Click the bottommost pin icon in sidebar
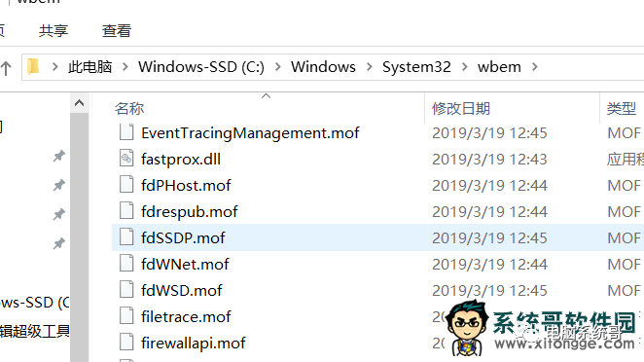The height and width of the screenshot is (362, 644). tap(59, 243)
